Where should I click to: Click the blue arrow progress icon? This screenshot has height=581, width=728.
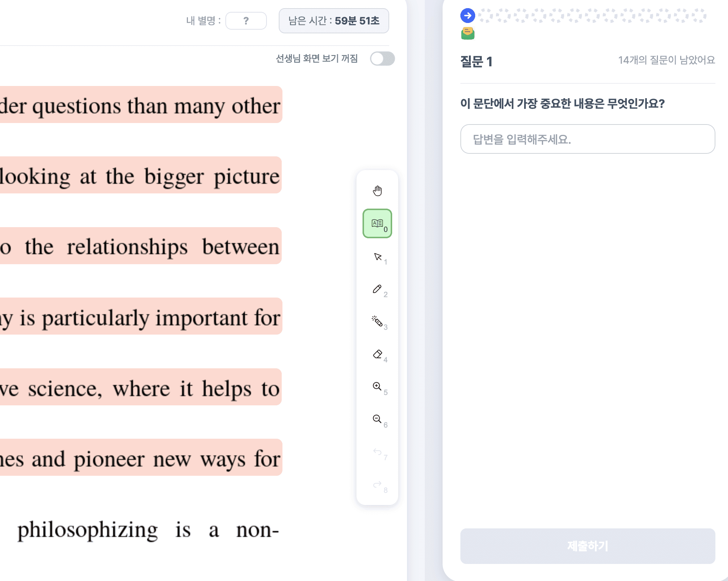coord(467,16)
